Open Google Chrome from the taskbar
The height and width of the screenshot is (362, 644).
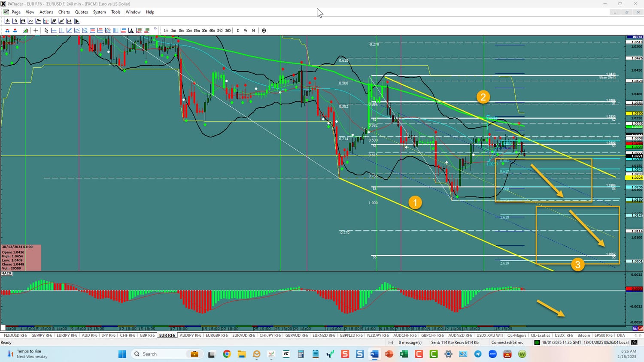(227, 354)
